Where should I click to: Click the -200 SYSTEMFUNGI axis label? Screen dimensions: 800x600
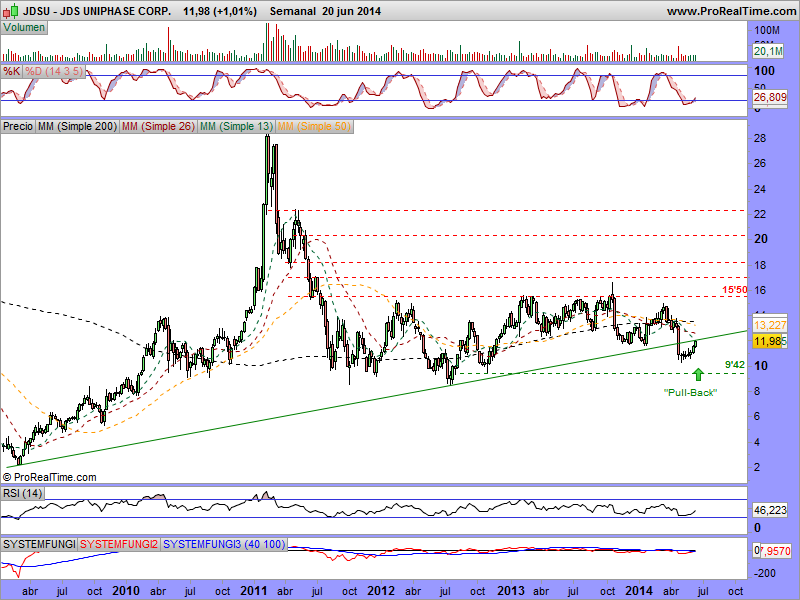(x=765, y=573)
